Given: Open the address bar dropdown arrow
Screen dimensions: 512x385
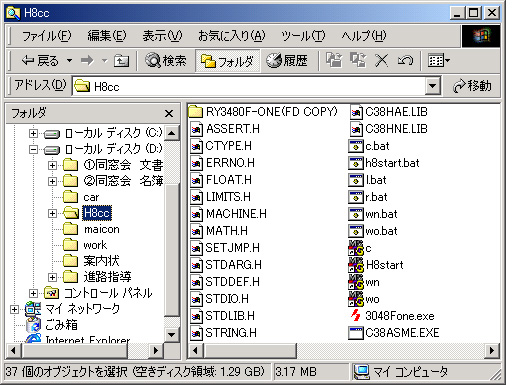Looking at the screenshot, I should (x=432, y=86).
